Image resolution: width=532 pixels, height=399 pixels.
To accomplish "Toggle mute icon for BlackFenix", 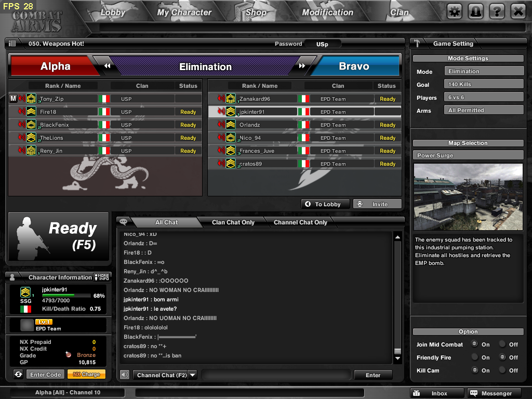I will tap(22, 125).
